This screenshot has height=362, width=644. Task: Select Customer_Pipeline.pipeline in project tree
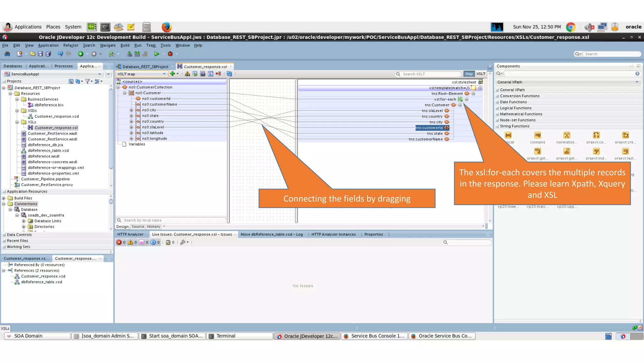45,179
